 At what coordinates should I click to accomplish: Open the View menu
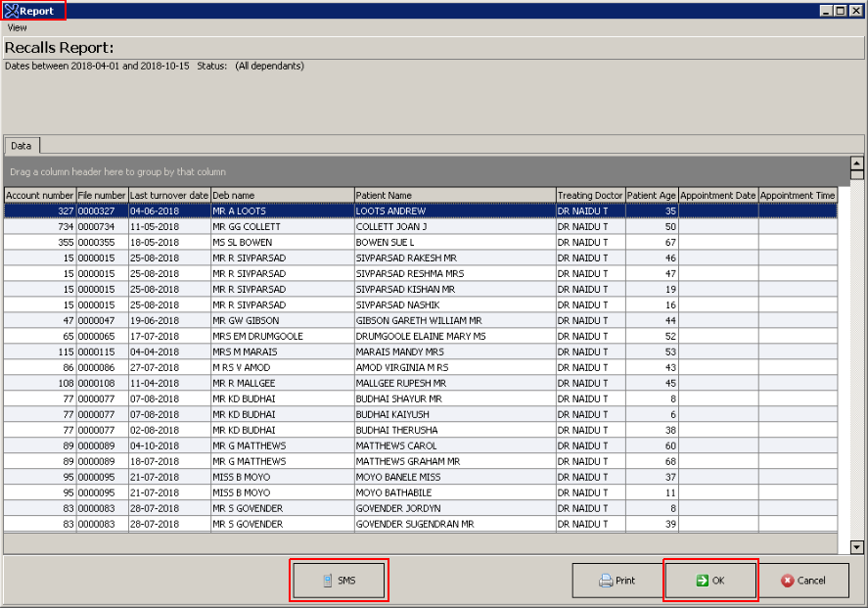[18, 27]
